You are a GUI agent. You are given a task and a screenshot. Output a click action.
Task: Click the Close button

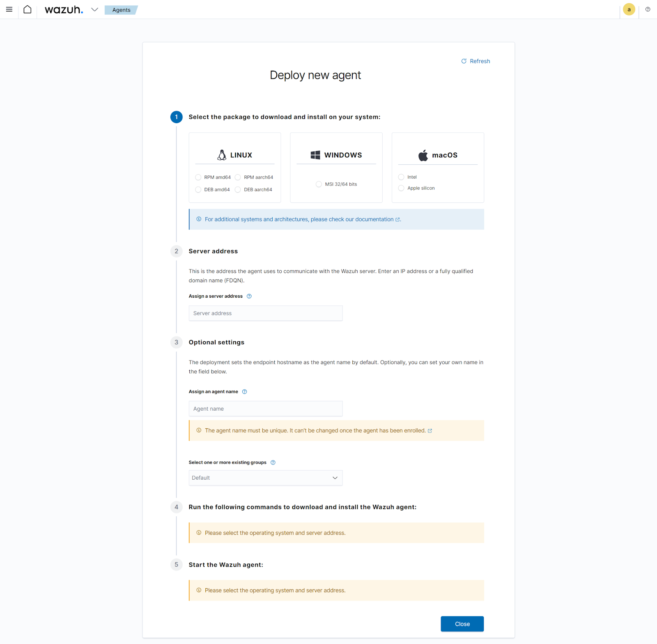tap(462, 624)
